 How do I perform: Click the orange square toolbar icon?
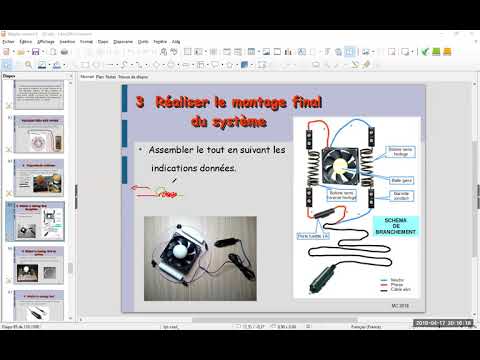click(447, 52)
